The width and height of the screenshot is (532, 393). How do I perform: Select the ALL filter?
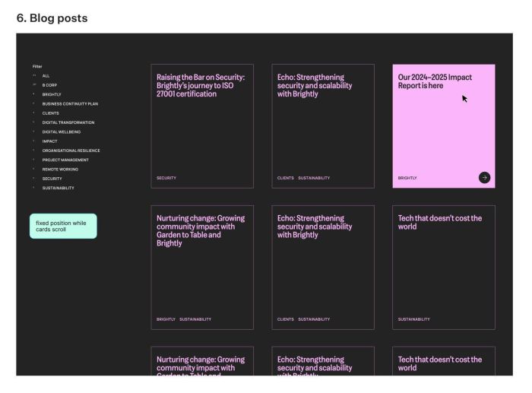pyautogui.click(x=46, y=76)
